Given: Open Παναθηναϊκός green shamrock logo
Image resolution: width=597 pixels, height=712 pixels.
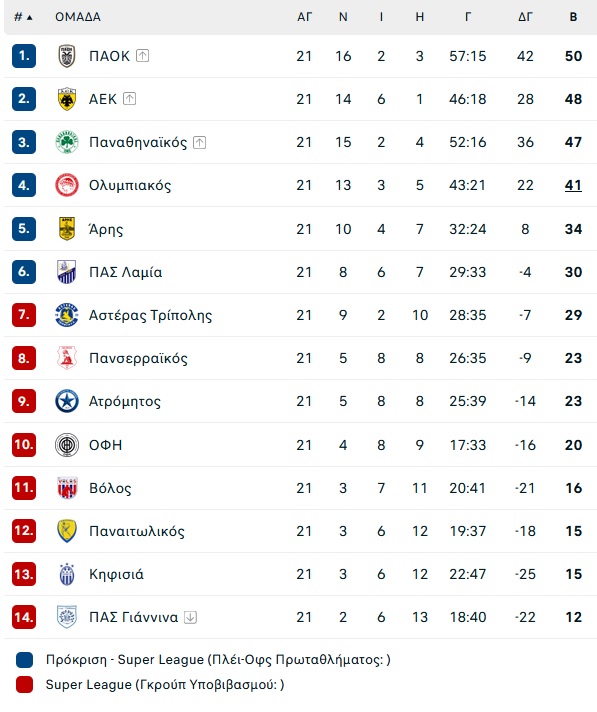Looking at the screenshot, I should point(67,142).
